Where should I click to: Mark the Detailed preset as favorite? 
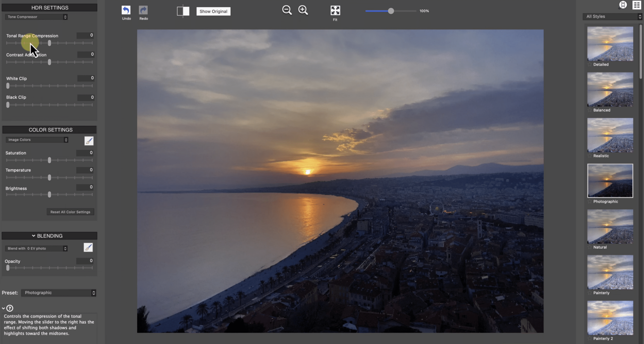[x=590, y=65]
